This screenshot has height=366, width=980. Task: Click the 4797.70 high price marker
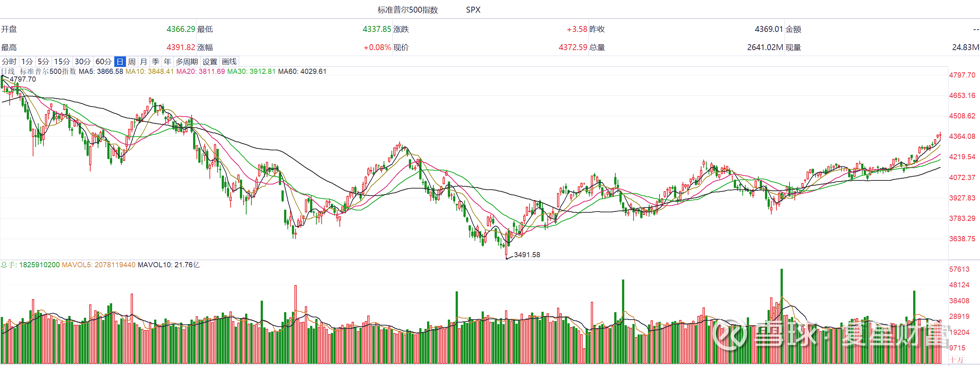(23, 79)
